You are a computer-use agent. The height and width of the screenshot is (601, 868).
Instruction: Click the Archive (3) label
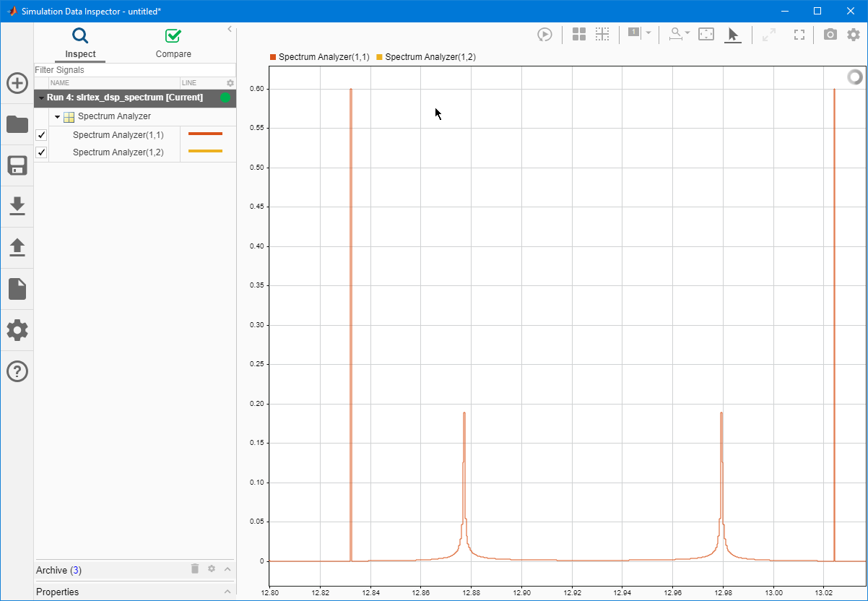point(58,570)
